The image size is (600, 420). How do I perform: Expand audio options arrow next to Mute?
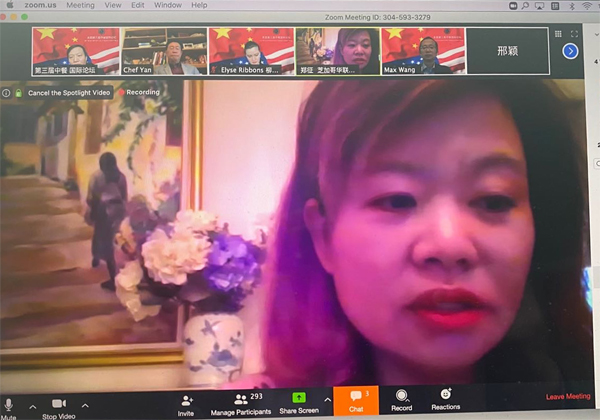[x=33, y=407]
